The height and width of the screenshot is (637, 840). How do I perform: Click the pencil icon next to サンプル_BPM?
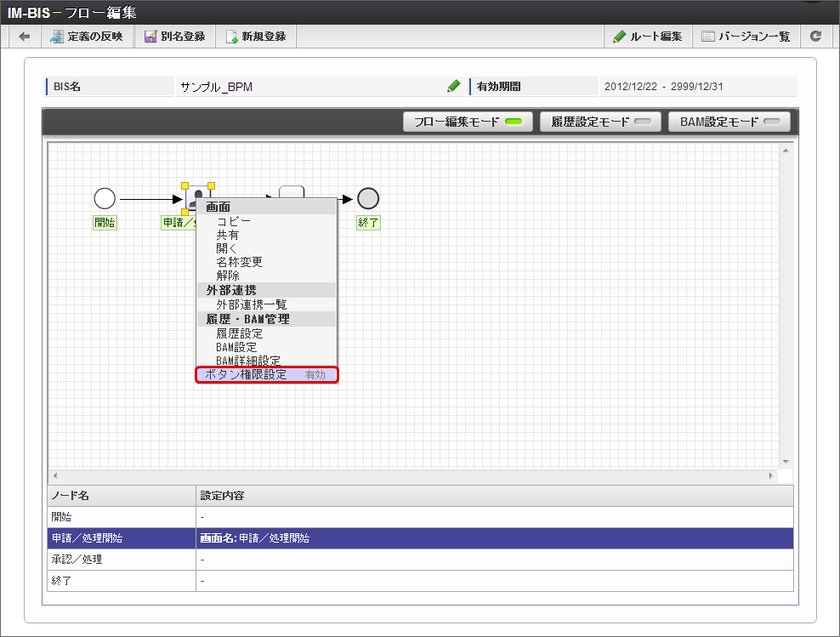[x=453, y=86]
